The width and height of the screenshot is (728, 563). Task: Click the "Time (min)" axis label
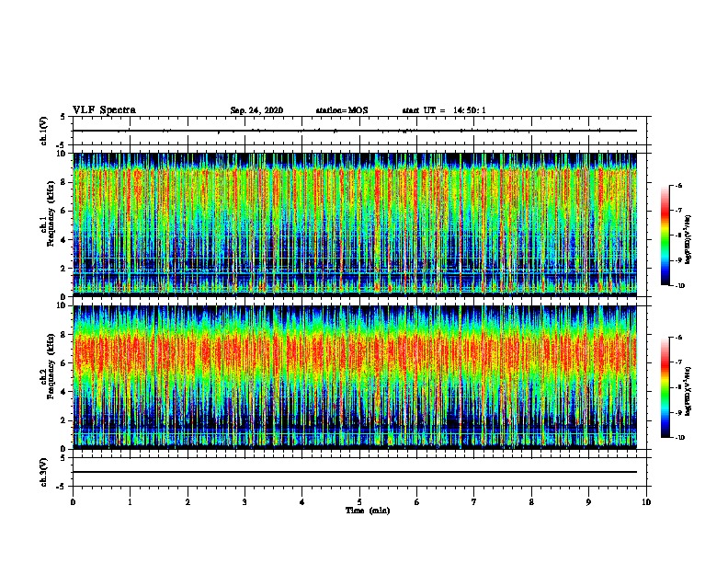(368, 511)
